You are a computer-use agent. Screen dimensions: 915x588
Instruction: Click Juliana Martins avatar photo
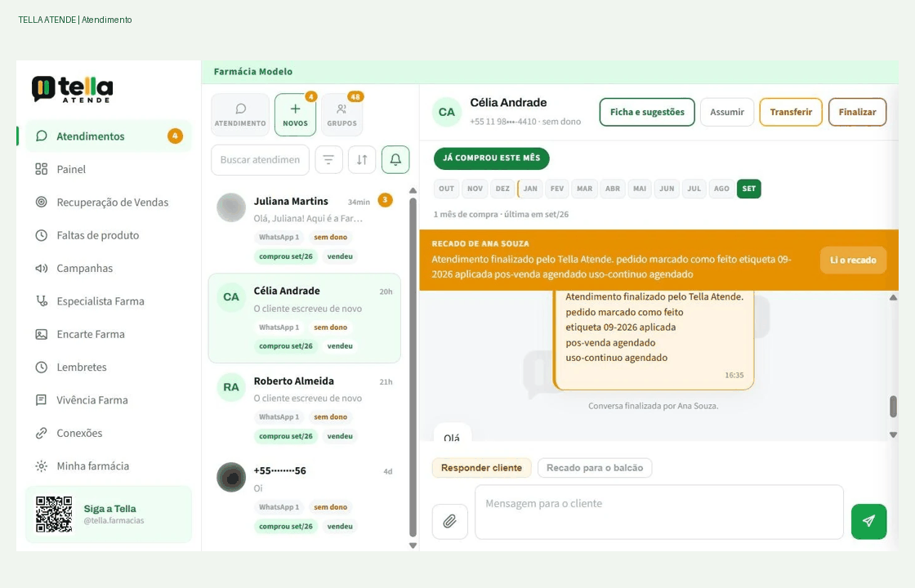click(231, 207)
